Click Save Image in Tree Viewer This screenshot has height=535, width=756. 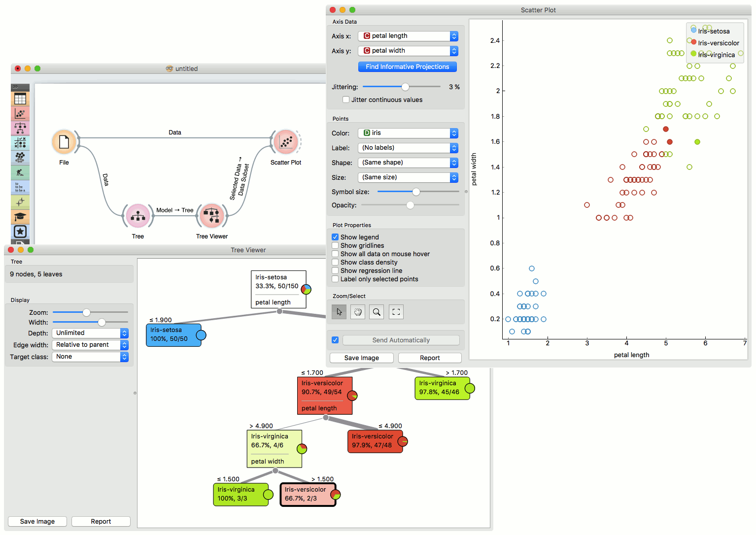point(37,521)
